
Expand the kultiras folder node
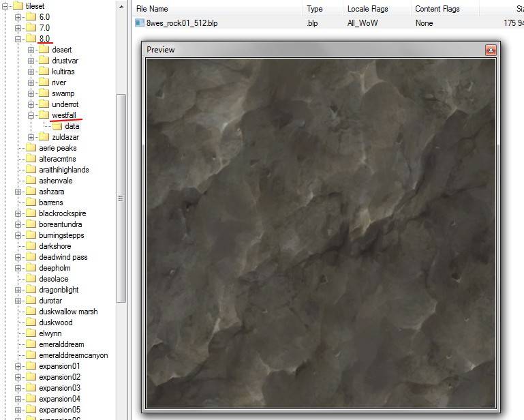click(31, 72)
